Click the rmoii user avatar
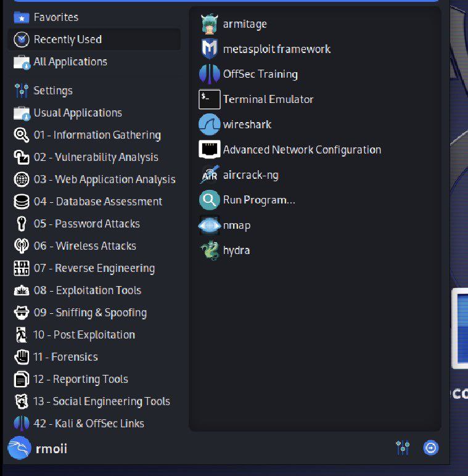468x476 pixels. 20,448
